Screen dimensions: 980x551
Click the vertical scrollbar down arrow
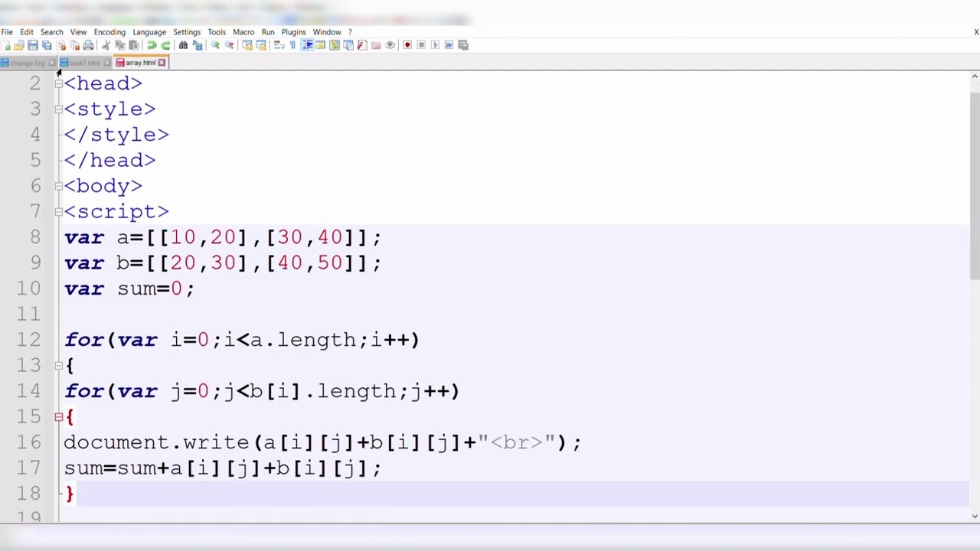click(x=975, y=516)
